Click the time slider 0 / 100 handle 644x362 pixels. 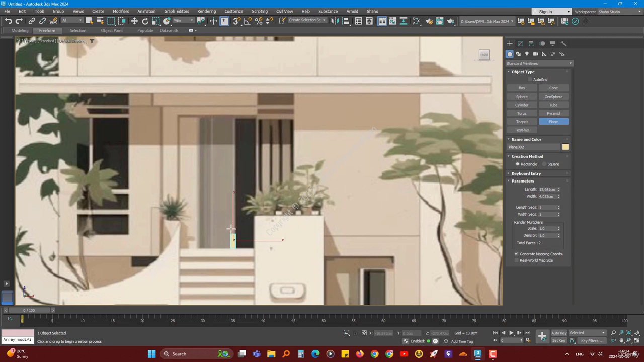tap(29, 310)
